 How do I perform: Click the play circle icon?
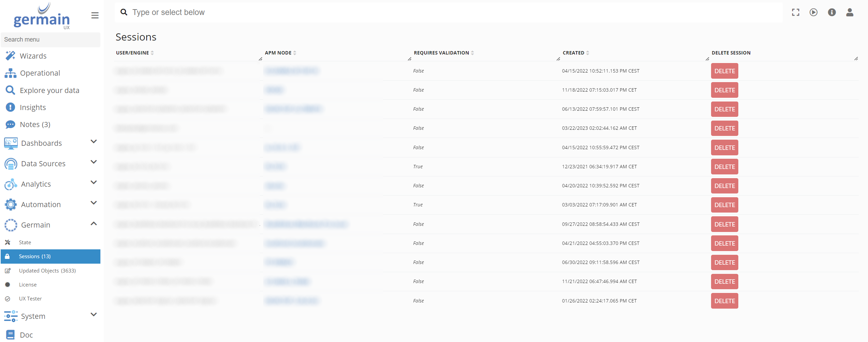pyautogui.click(x=814, y=13)
